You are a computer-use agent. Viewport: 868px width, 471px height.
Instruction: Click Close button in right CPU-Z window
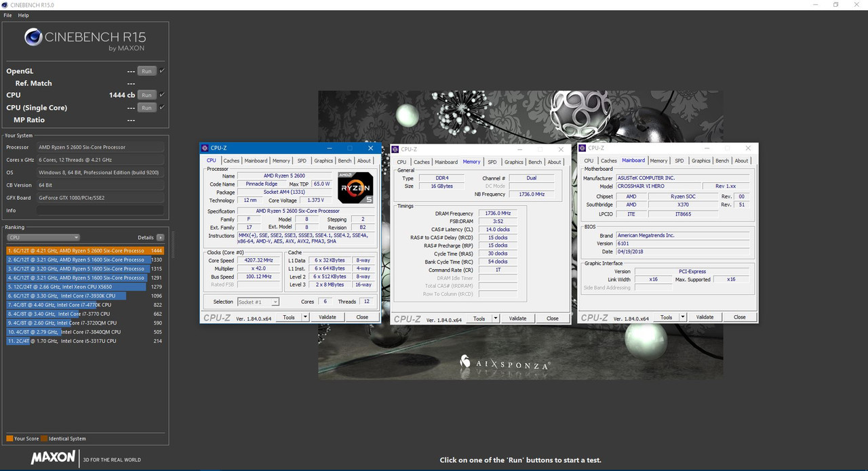pos(740,317)
